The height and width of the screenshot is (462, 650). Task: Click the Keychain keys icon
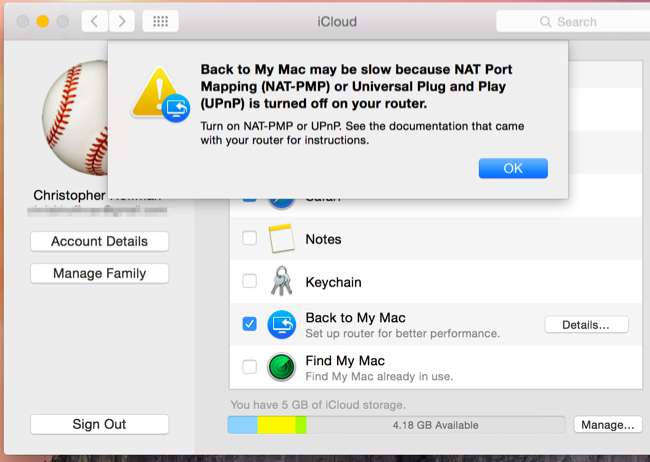[x=281, y=282]
